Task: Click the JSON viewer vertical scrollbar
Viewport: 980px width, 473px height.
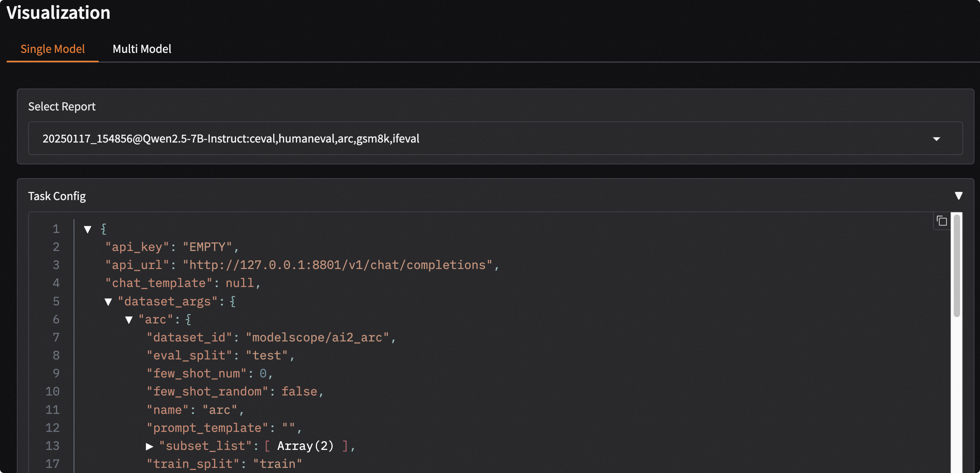Action: pos(957,266)
